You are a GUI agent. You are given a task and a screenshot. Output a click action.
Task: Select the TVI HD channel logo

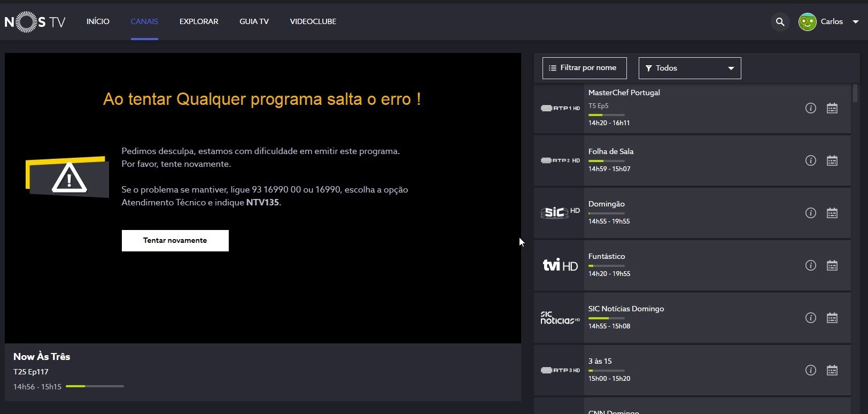pyautogui.click(x=560, y=265)
